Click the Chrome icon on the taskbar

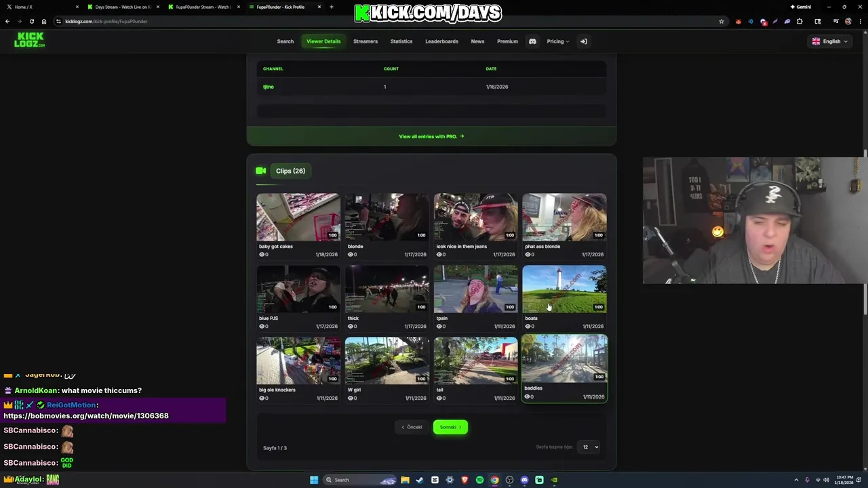click(494, 480)
